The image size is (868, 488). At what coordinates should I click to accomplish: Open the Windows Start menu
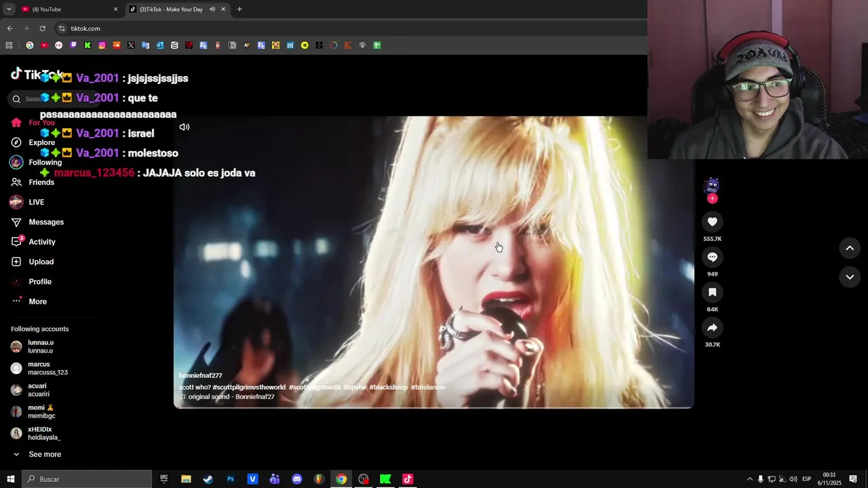click(11, 479)
